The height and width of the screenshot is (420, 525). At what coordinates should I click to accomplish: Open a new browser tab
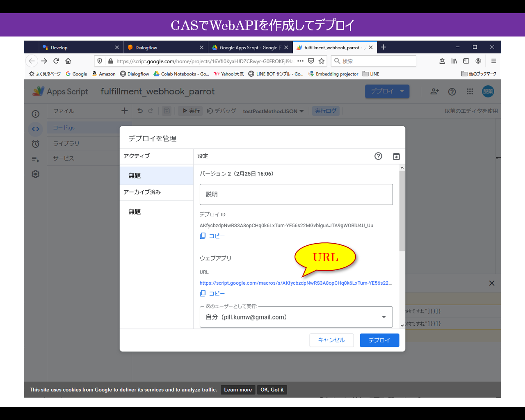[x=383, y=47]
